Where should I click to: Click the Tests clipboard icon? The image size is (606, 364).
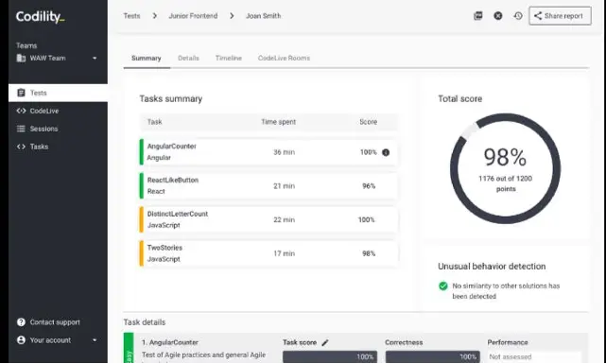(x=21, y=93)
